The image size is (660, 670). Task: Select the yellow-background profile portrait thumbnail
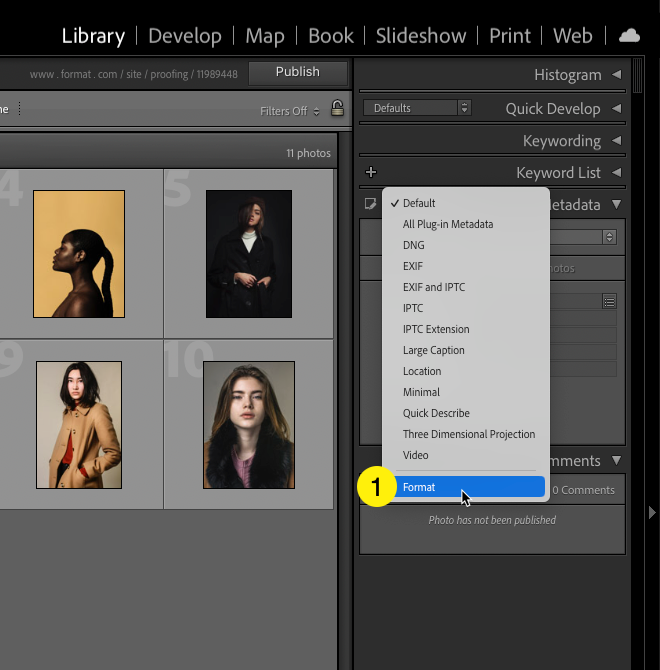(79, 254)
